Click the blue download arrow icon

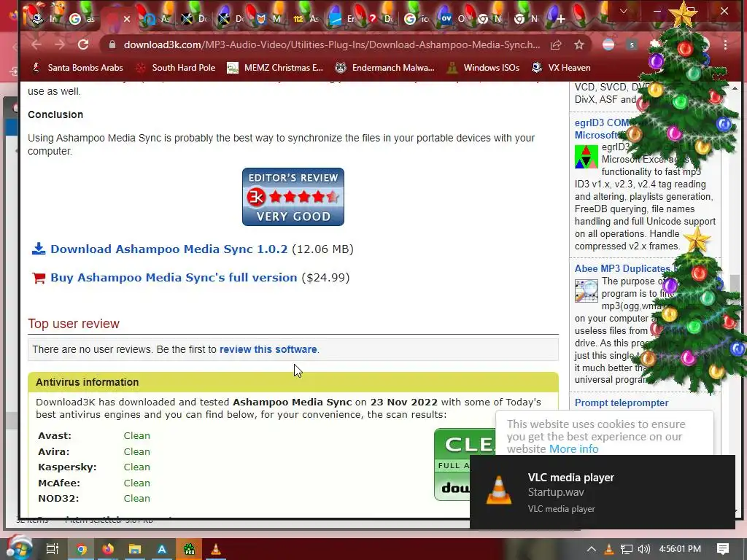coord(39,249)
